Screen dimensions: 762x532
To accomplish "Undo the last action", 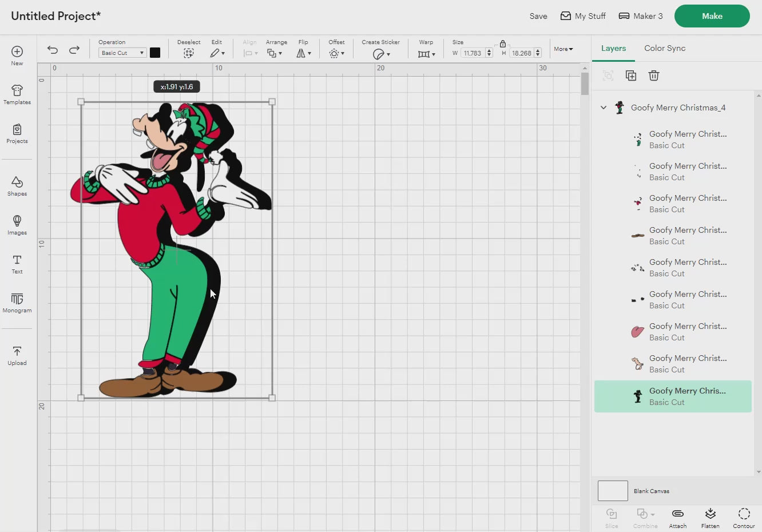I will (53, 50).
